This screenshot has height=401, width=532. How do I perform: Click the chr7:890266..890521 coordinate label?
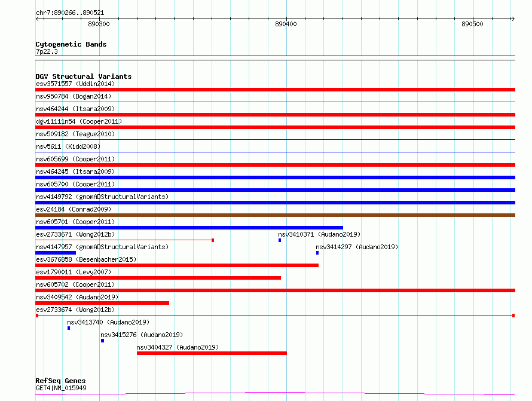pyautogui.click(x=70, y=13)
